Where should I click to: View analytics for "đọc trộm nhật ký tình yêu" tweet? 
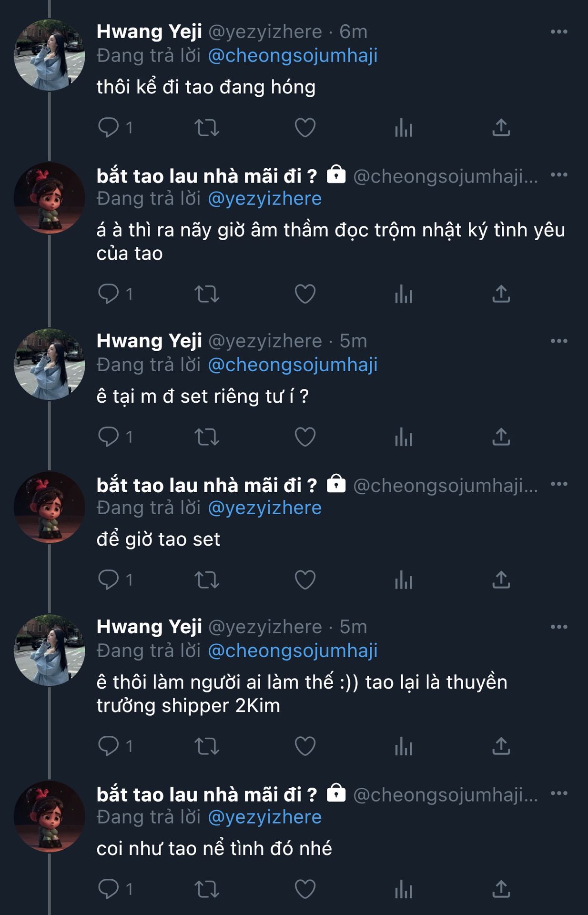403,294
